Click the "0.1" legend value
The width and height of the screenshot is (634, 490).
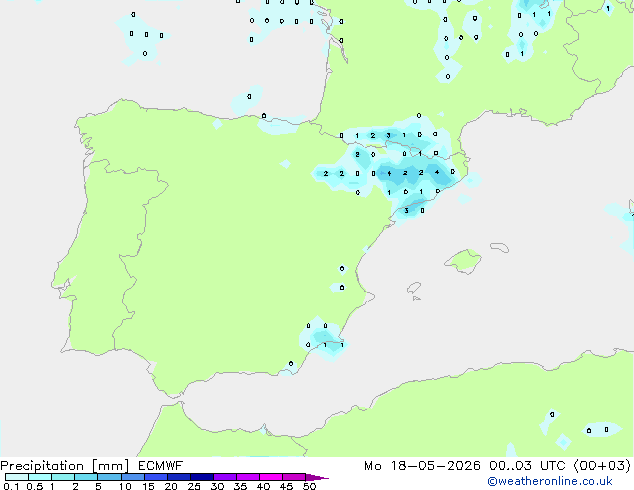11,486
